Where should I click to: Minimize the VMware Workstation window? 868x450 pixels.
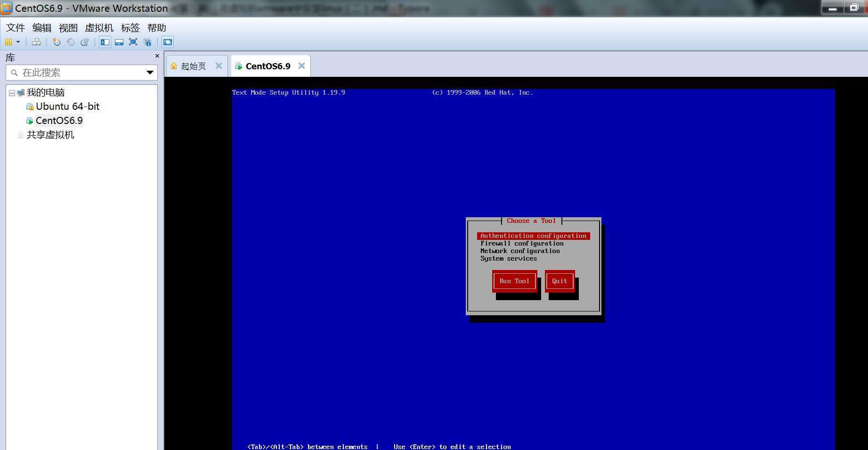click(833, 8)
